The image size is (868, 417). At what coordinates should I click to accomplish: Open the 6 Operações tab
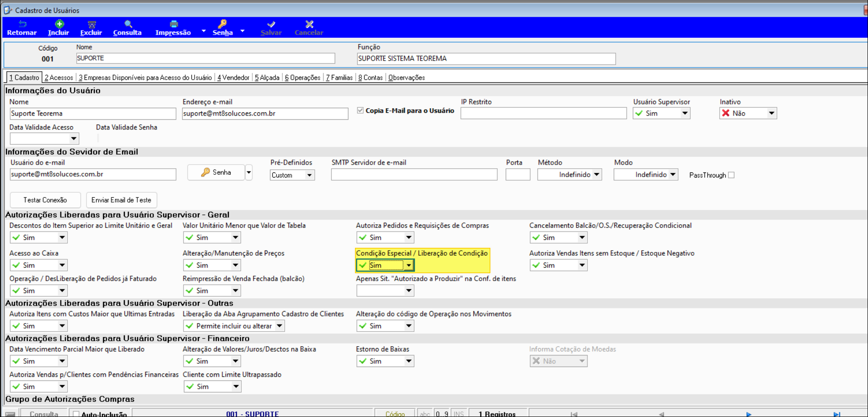303,78
